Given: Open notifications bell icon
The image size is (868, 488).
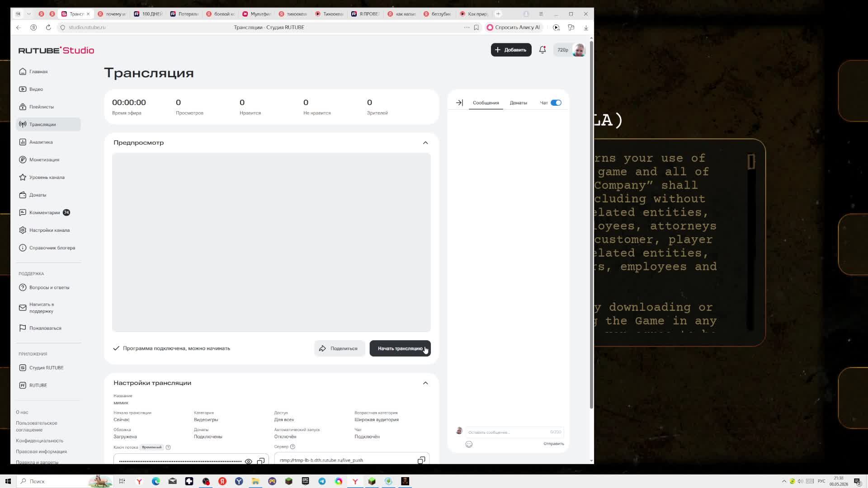Looking at the screenshot, I should click(542, 50).
